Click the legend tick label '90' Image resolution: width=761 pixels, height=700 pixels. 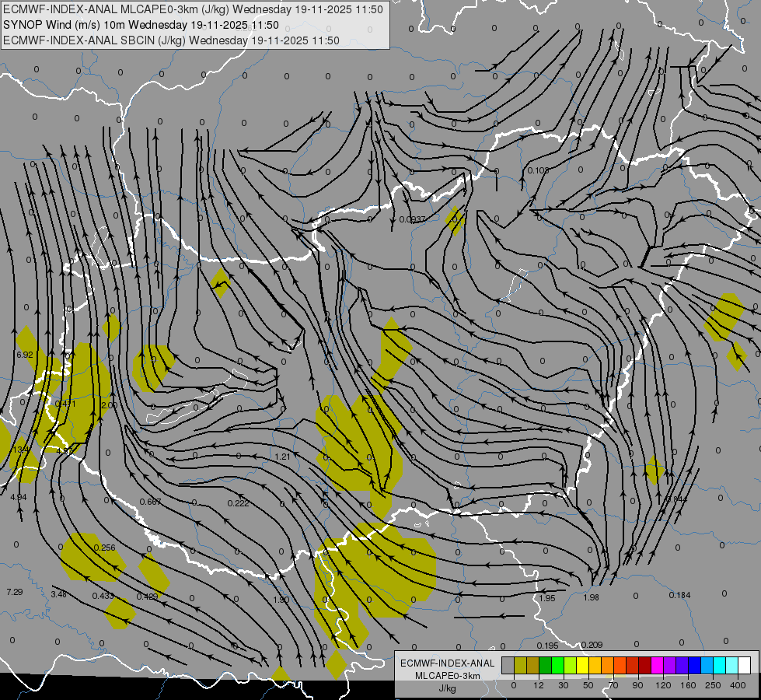637,685
